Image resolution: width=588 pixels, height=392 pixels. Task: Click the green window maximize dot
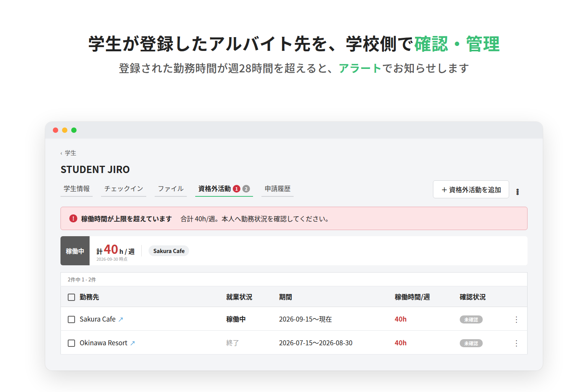(74, 130)
